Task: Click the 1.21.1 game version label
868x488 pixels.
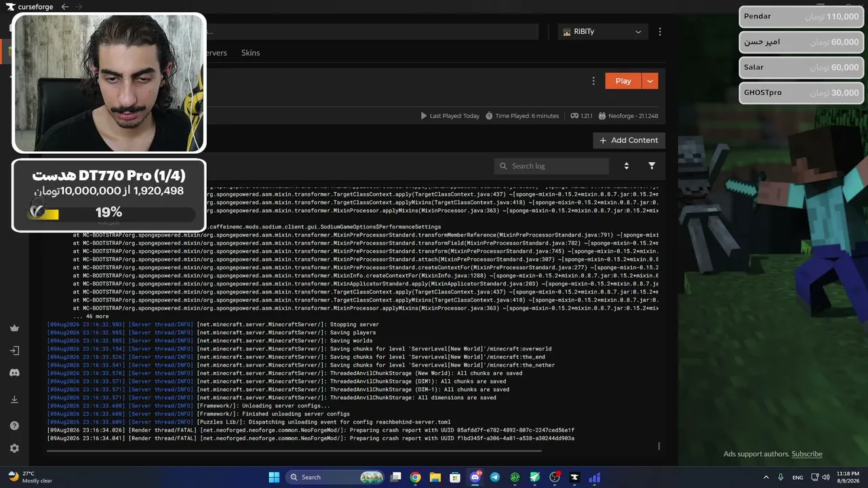Action: [581, 116]
